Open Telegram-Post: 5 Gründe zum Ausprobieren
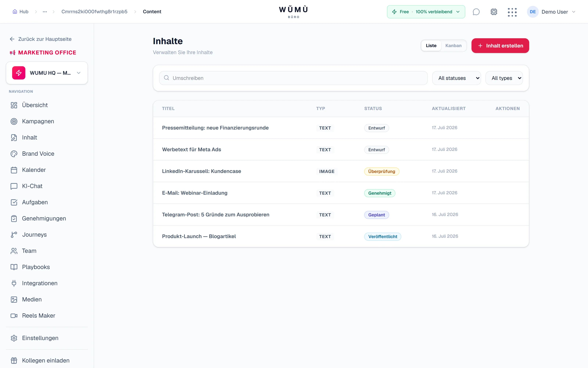The image size is (588, 368). pos(341,215)
